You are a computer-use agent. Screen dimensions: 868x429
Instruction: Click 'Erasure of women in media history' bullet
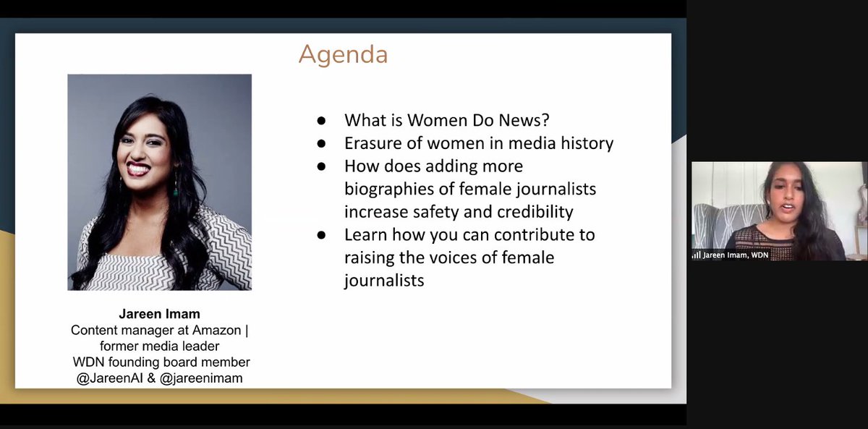pos(479,143)
